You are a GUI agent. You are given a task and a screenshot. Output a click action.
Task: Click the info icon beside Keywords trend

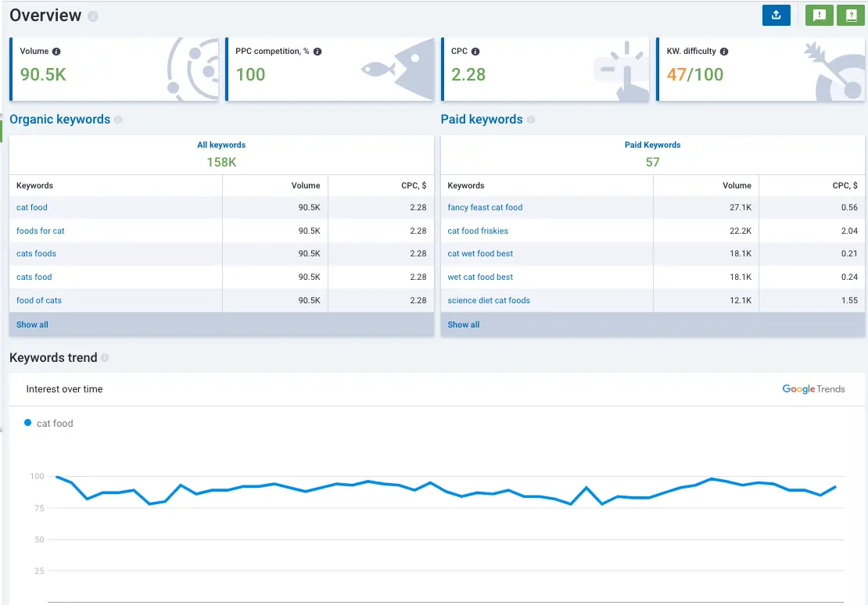click(105, 357)
